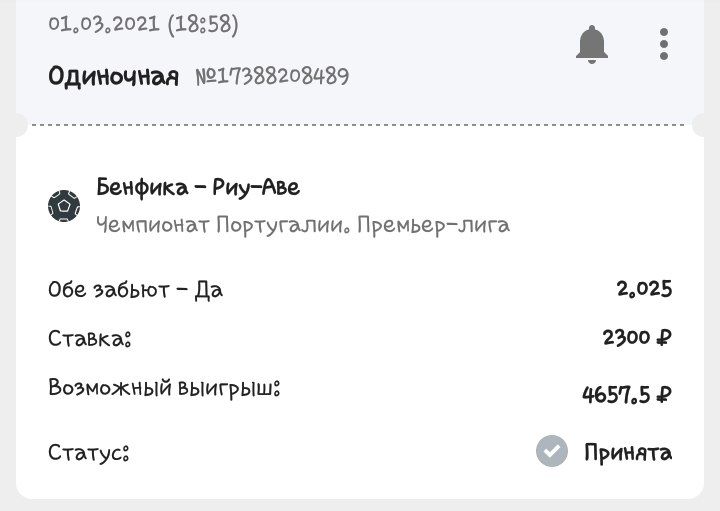The width and height of the screenshot is (720, 511).
Task: Open the three-dot more options menu
Action: 664,44
